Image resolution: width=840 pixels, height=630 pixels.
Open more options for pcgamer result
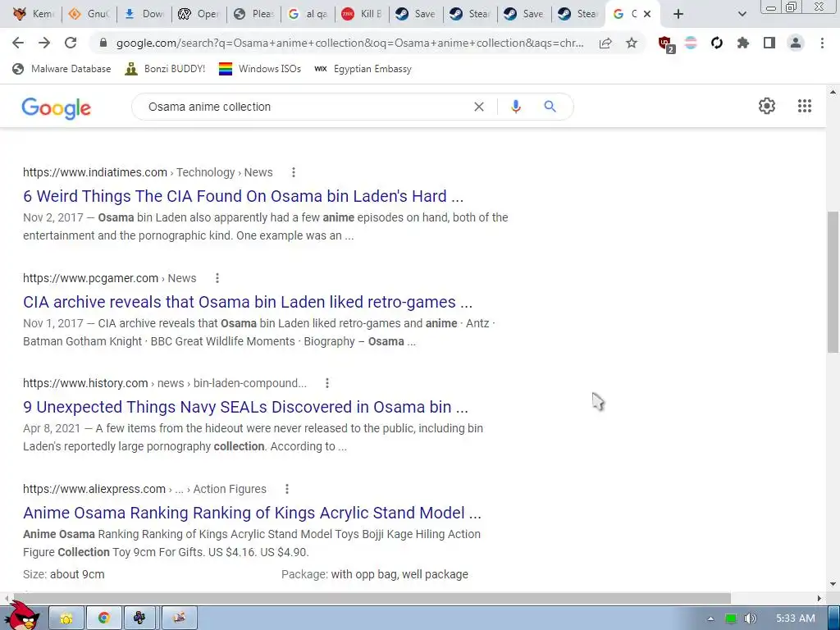click(x=217, y=278)
